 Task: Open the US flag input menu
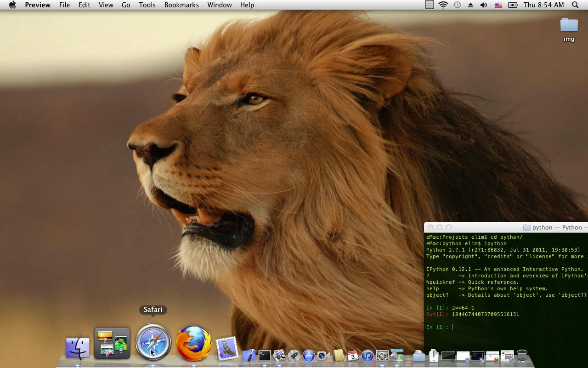pyautogui.click(x=498, y=5)
